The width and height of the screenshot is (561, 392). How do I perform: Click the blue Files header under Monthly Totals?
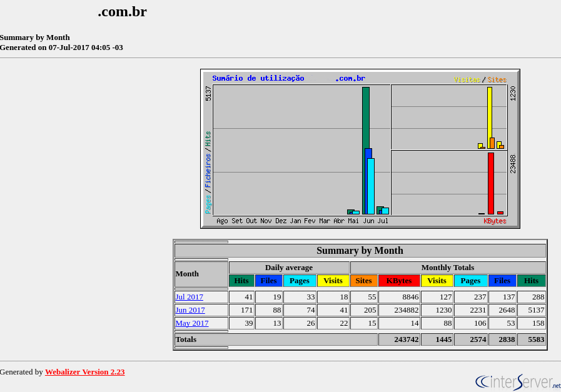pos(502,281)
